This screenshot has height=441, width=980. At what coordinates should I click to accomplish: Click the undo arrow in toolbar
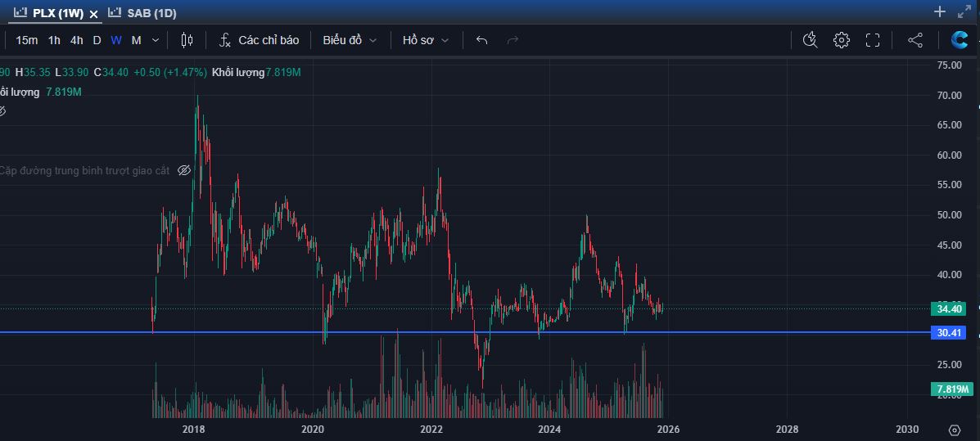[x=481, y=40]
